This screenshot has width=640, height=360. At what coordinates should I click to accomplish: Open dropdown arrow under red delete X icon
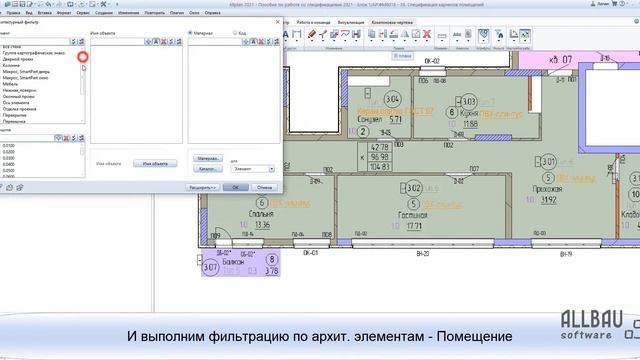pos(427,42)
